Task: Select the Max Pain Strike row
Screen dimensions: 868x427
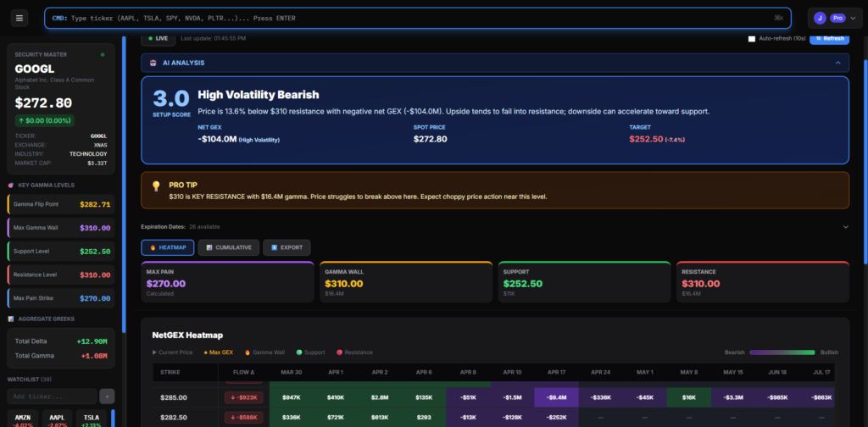Action: point(61,298)
